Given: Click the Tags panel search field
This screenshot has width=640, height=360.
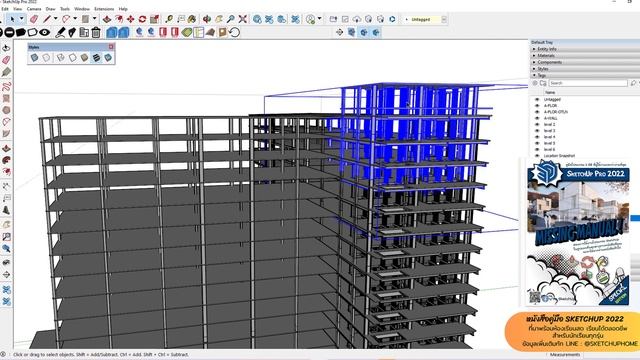Looking at the screenshot, I should pyautogui.click(x=588, y=83).
